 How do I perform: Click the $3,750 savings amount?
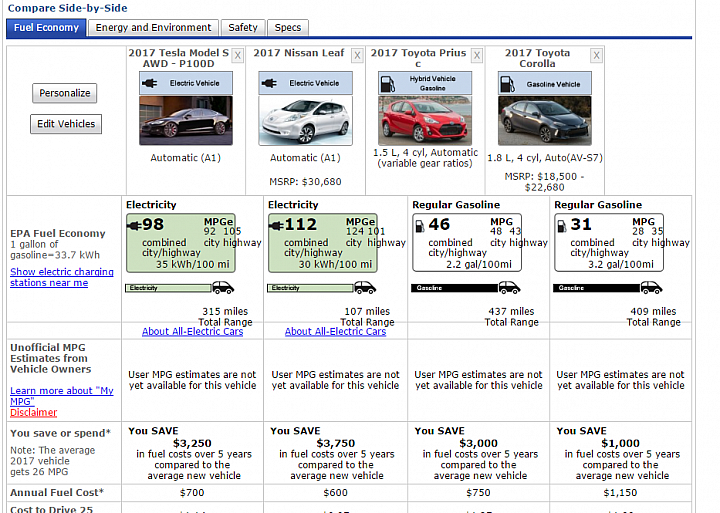(x=336, y=444)
